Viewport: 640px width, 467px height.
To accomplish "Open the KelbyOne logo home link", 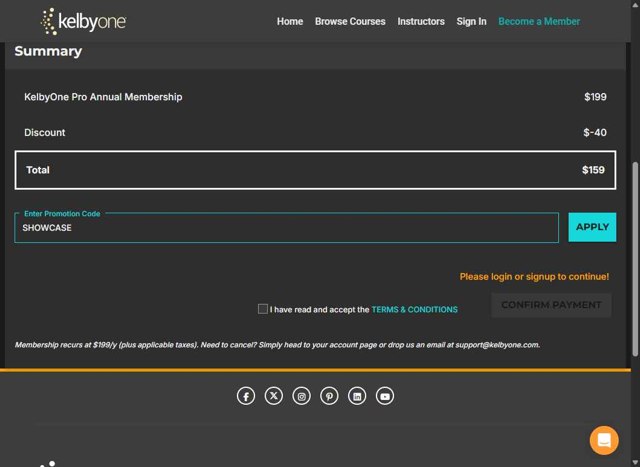I will [x=84, y=21].
